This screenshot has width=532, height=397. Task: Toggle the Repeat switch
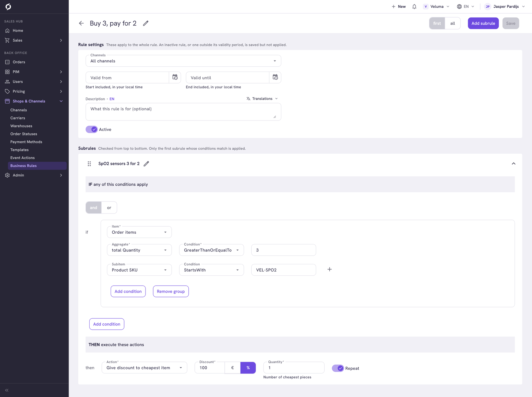[338, 368]
